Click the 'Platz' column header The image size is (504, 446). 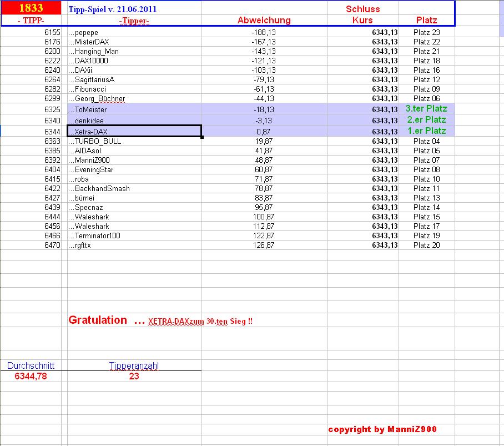pyautogui.click(x=426, y=20)
